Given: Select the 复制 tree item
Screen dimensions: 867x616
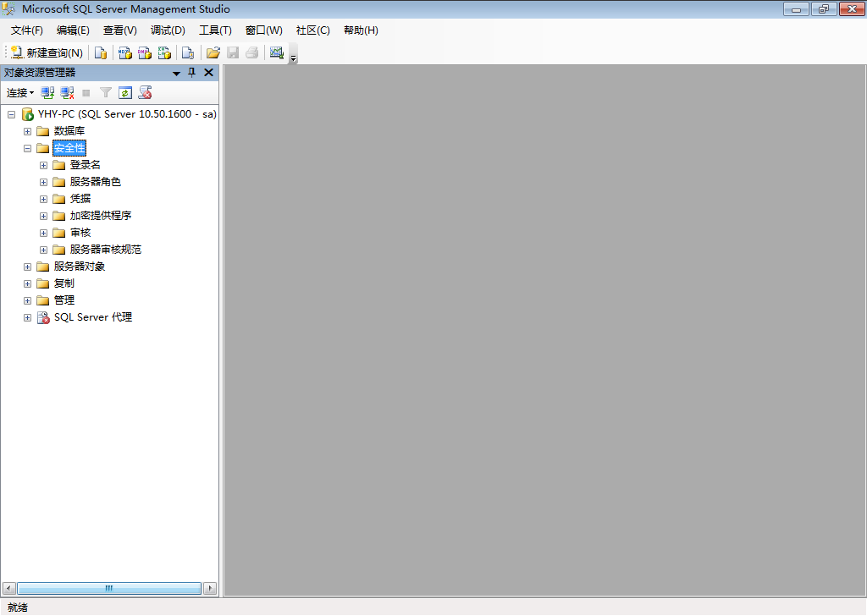Looking at the screenshot, I should (x=64, y=283).
